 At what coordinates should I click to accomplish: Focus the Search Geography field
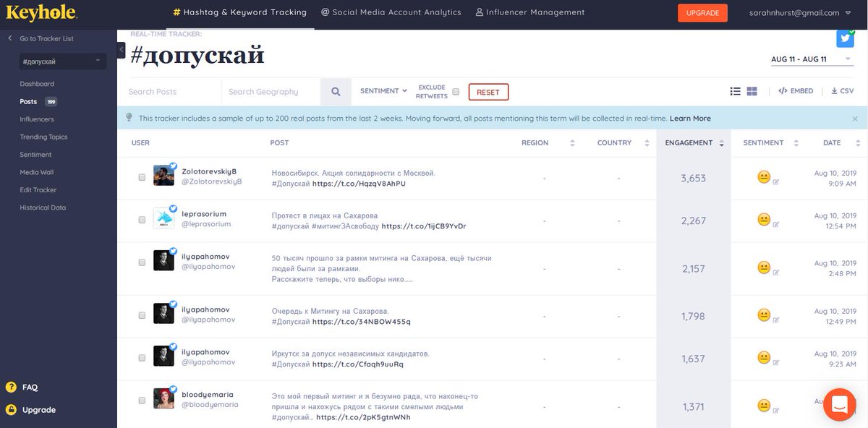pos(271,92)
